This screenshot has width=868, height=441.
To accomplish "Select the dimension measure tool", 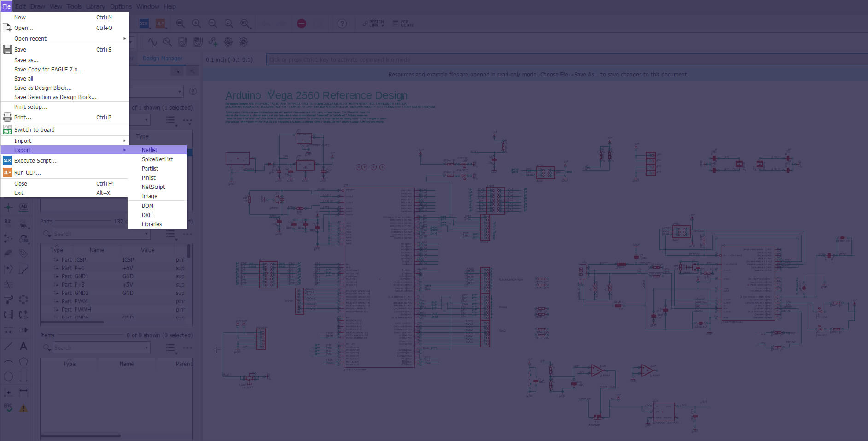I will point(23,392).
